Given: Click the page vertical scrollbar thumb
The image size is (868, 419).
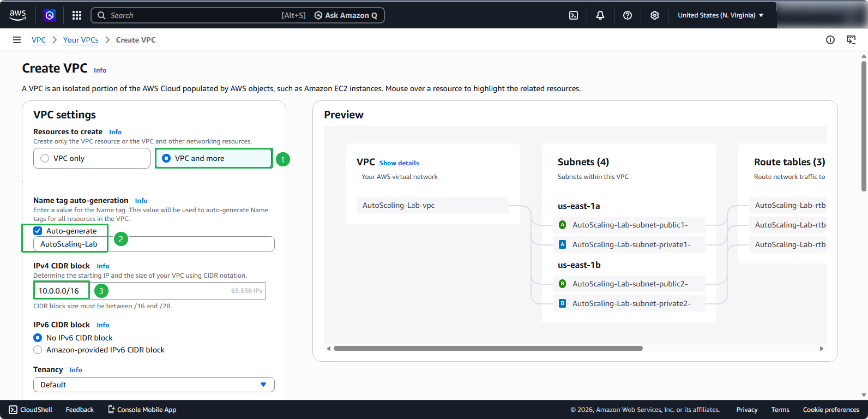Looking at the screenshot, I should coord(864,125).
